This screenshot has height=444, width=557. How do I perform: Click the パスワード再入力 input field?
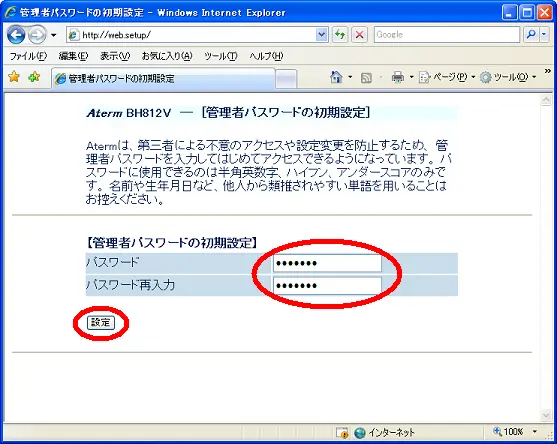coord(327,286)
